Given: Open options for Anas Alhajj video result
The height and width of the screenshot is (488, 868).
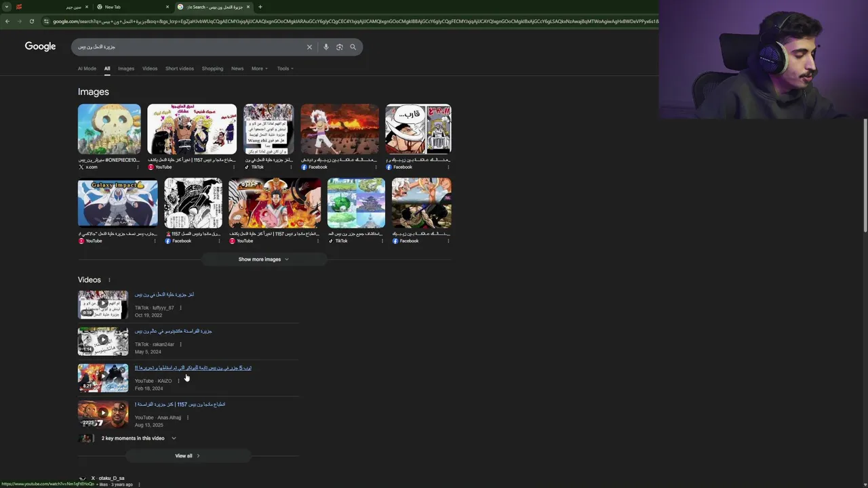Looking at the screenshot, I should [x=187, y=418].
